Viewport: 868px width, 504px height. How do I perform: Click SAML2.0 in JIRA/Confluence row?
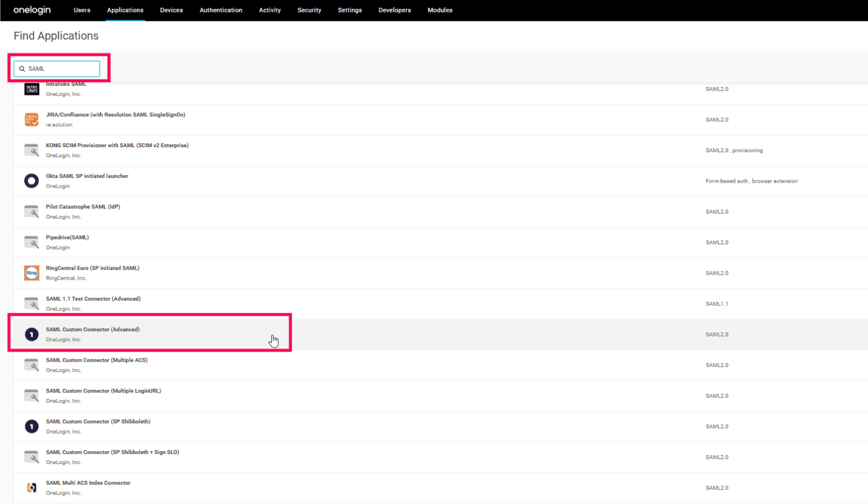click(717, 120)
